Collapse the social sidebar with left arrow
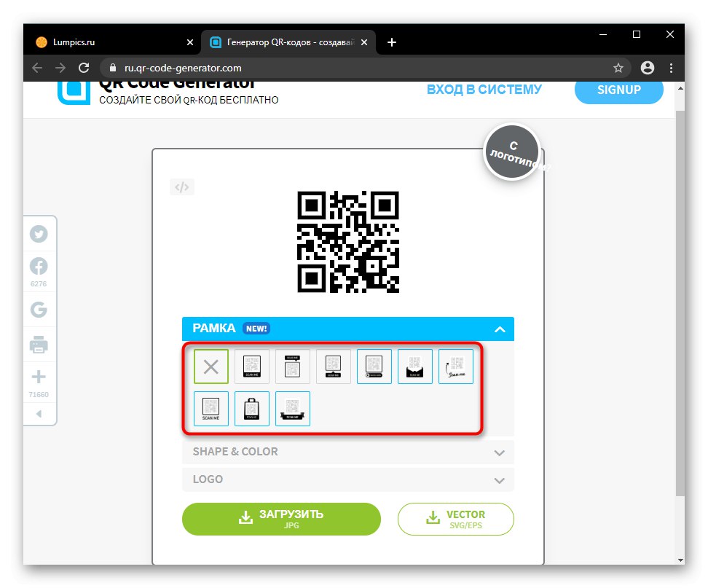708x588 pixels. (x=39, y=414)
